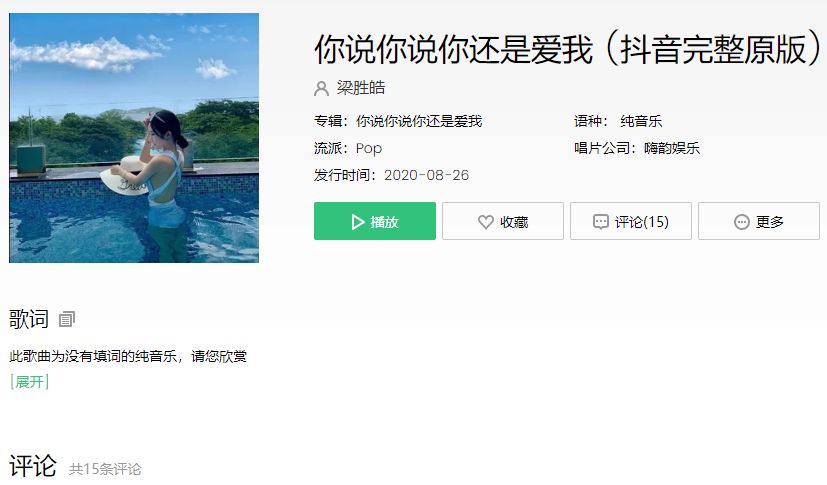The height and width of the screenshot is (485, 827).
Task: Click the artist person icon
Action: tap(321, 89)
